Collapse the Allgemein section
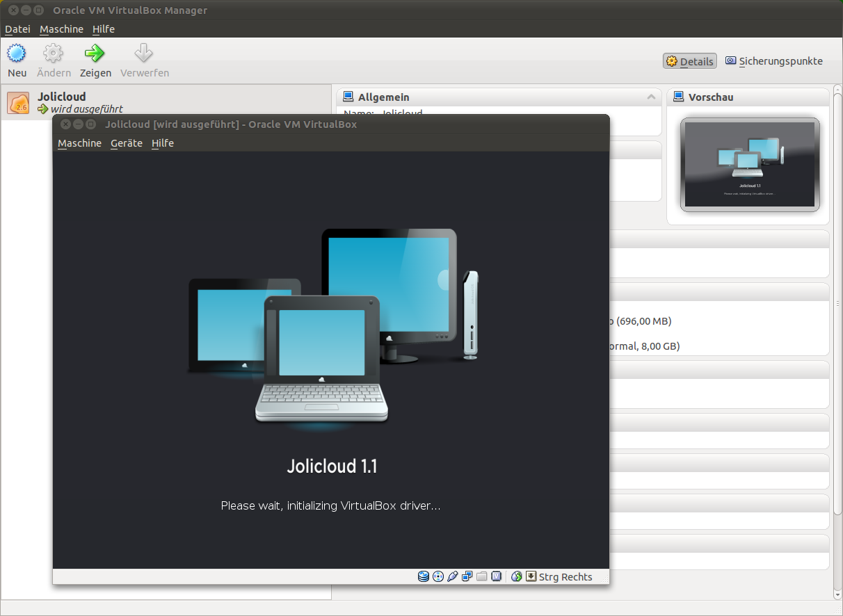This screenshot has height=616, width=843. tap(652, 97)
